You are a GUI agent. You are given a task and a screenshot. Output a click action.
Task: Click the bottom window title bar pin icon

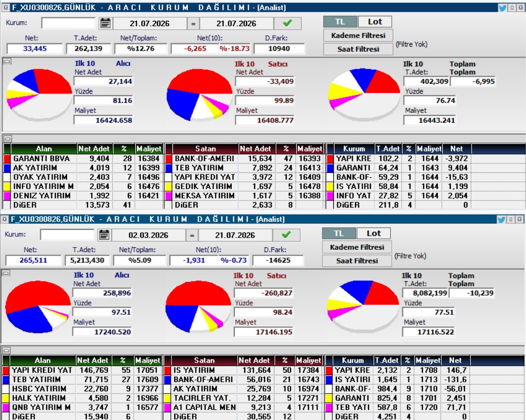click(511, 219)
